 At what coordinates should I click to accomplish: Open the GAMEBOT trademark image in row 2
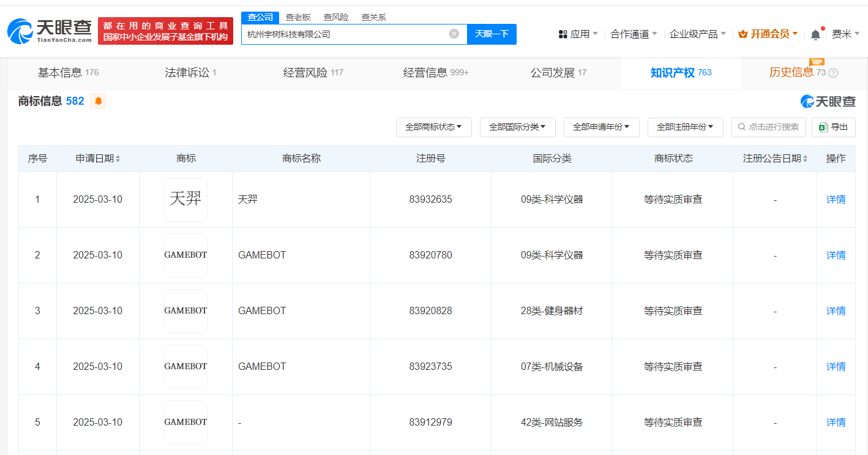[185, 255]
